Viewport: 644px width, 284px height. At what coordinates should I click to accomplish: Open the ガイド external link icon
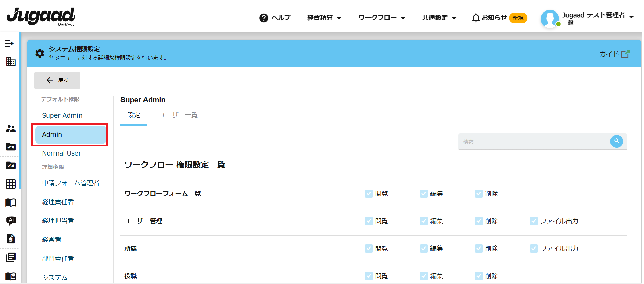(x=625, y=54)
